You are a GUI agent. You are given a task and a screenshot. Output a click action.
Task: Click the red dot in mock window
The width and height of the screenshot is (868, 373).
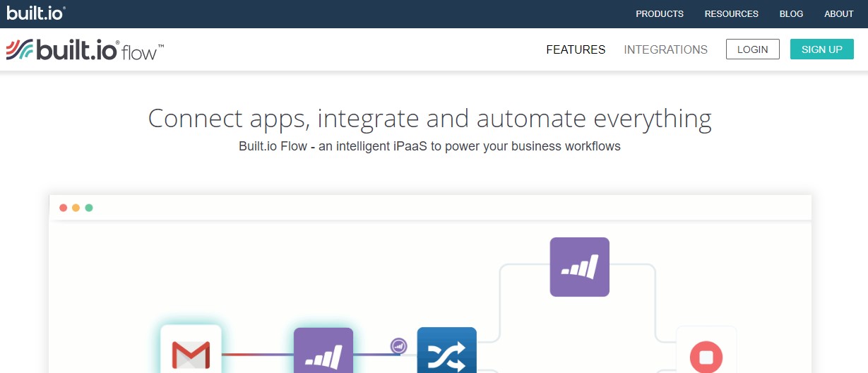pos(64,208)
